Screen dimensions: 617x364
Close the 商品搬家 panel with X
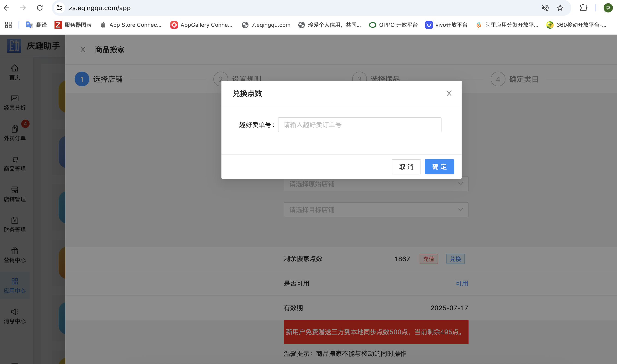(83, 50)
